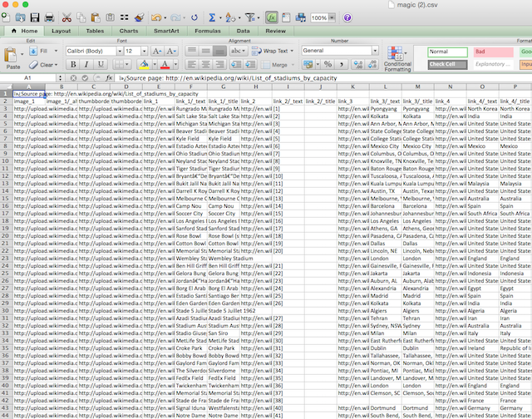The height and width of the screenshot is (419, 532).
Task: Print using the printer icon
Action: [49, 17]
